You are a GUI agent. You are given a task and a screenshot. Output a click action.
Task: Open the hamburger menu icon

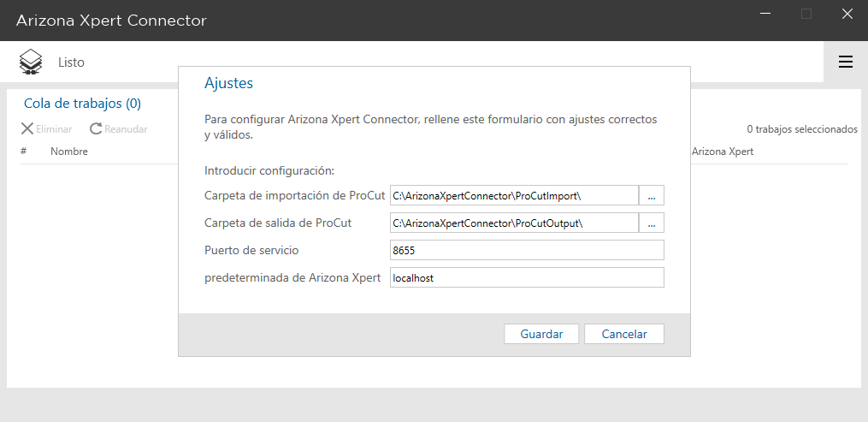click(845, 62)
